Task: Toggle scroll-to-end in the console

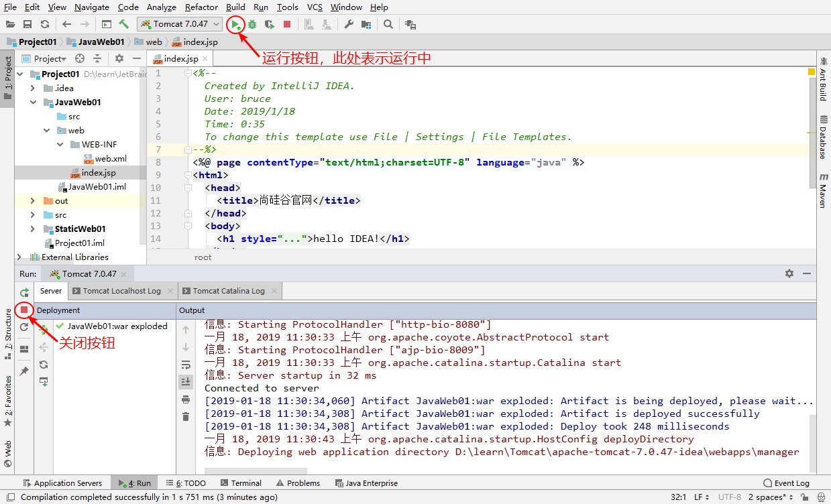Action: 185,381
